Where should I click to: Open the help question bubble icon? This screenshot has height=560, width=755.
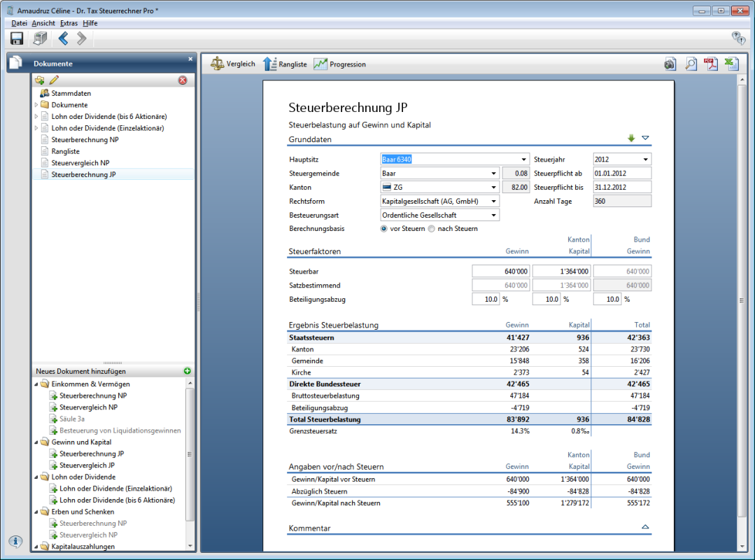click(x=738, y=38)
